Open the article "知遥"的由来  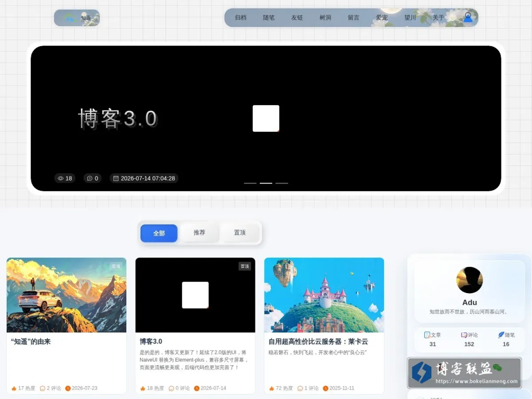pos(31,341)
